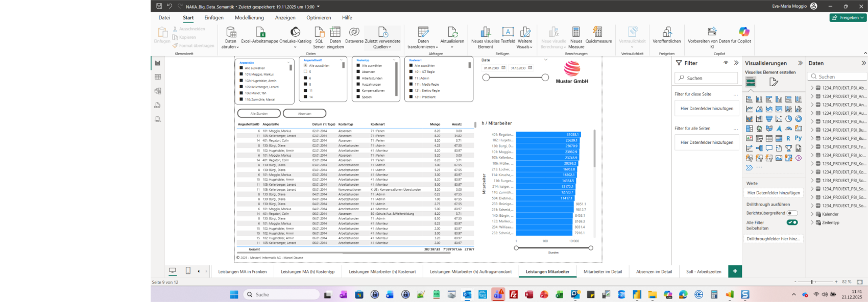Screen dimensions: 868x302
Task: Select the pie chart visual icon
Action: pos(788,119)
